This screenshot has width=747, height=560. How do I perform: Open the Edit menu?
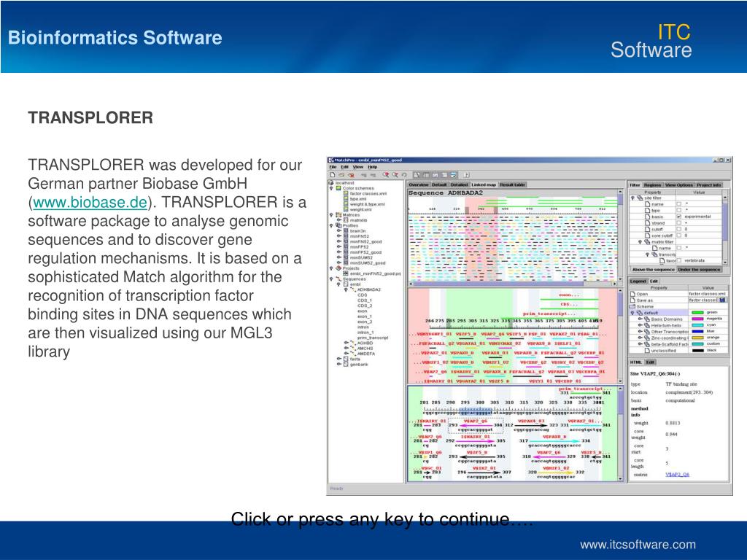pyautogui.click(x=344, y=167)
